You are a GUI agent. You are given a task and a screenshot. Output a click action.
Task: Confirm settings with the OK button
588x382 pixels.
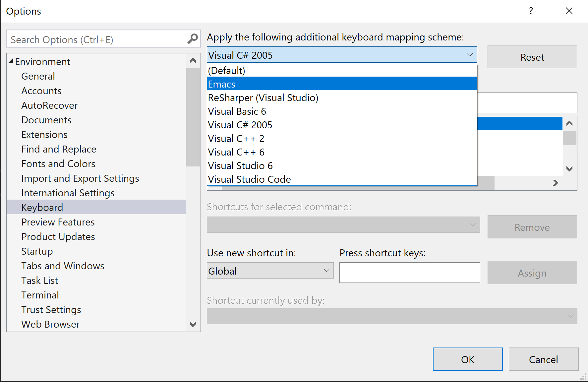pyautogui.click(x=467, y=359)
